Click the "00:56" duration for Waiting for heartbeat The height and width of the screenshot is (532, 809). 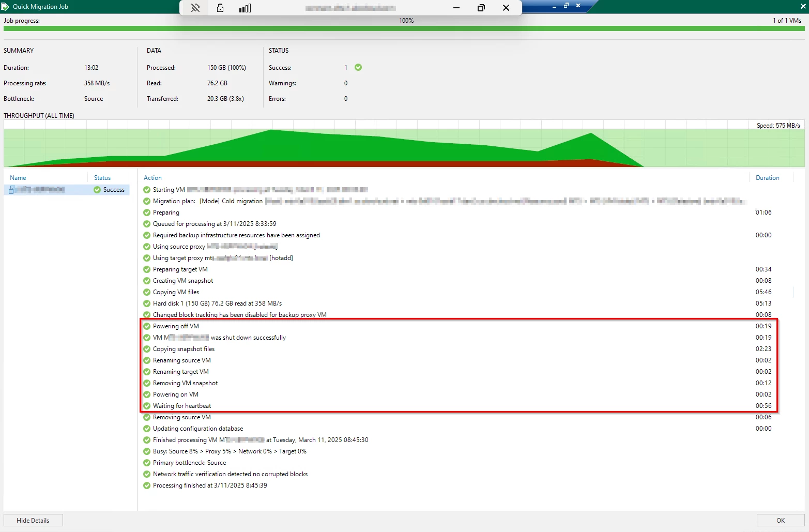764,406
